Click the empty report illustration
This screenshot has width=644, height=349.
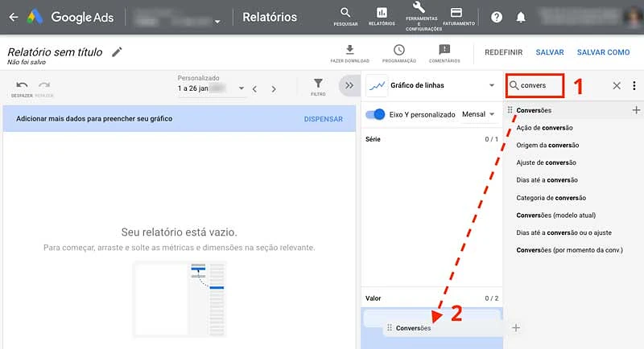pyautogui.click(x=180, y=299)
